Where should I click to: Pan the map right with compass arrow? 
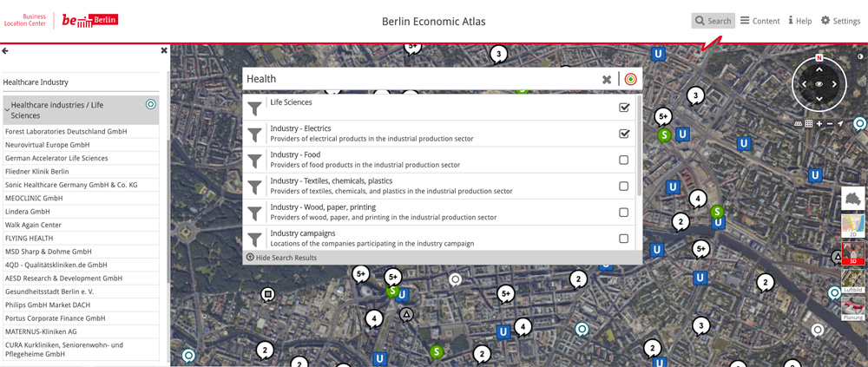pyautogui.click(x=833, y=84)
